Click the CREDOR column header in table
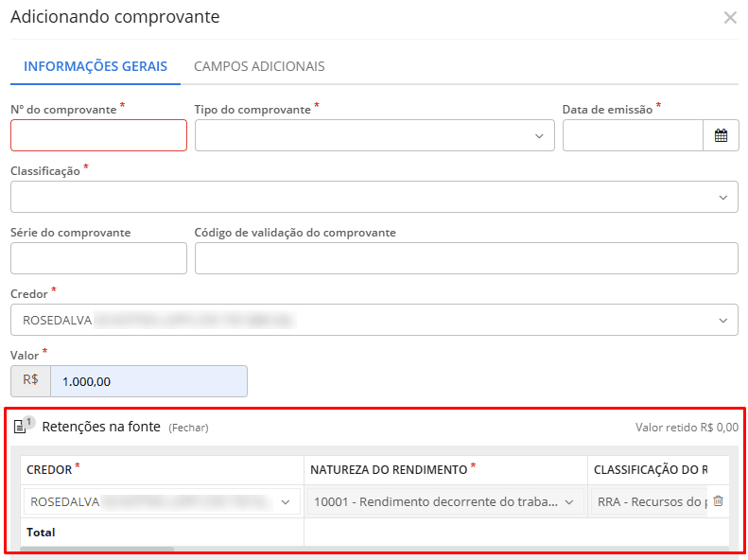The width and height of the screenshot is (748, 560). [x=49, y=470]
